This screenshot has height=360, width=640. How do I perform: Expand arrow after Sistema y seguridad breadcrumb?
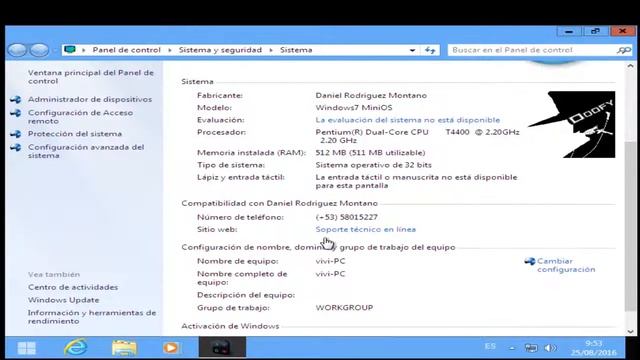(271, 50)
